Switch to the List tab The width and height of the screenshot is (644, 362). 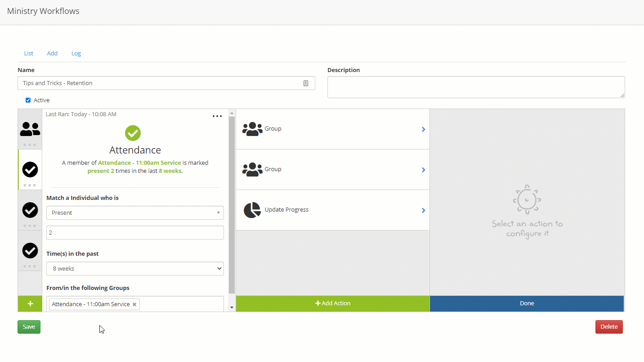point(29,54)
